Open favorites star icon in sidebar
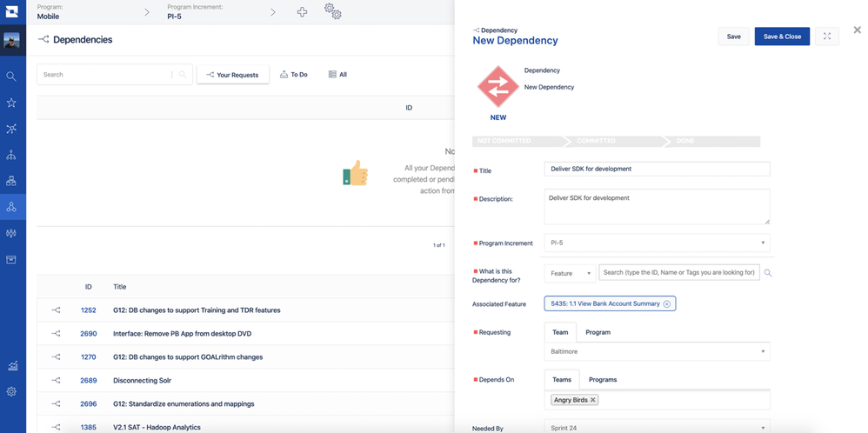This screenshot has height=433, width=868. click(x=11, y=103)
